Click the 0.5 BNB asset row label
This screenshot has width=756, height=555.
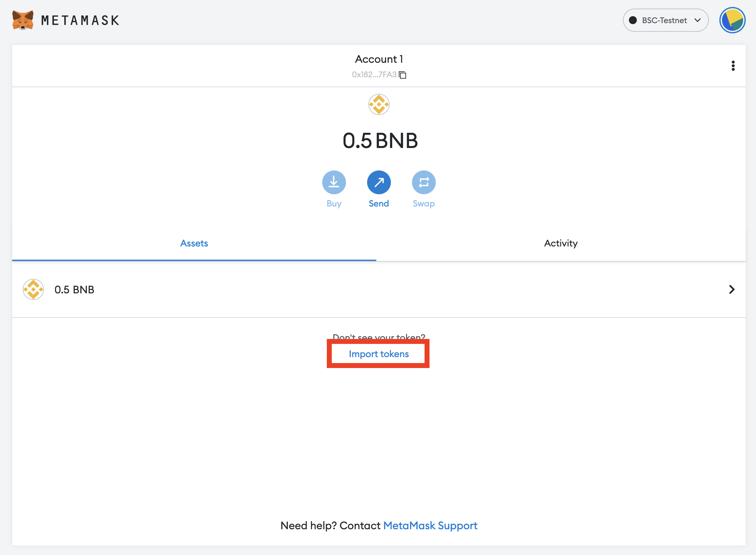click(x=74, y=290)
